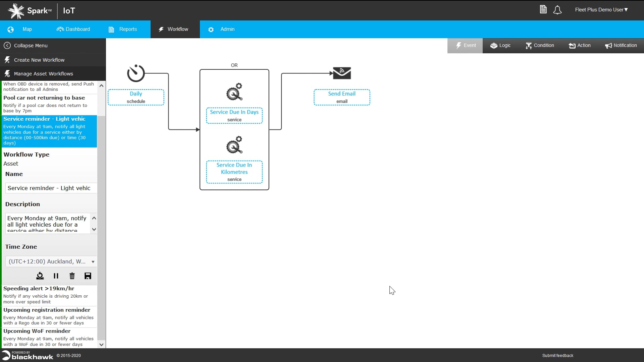Click the Submit feedback link
The width and height of the screenshot is (644, 362).
557,356
